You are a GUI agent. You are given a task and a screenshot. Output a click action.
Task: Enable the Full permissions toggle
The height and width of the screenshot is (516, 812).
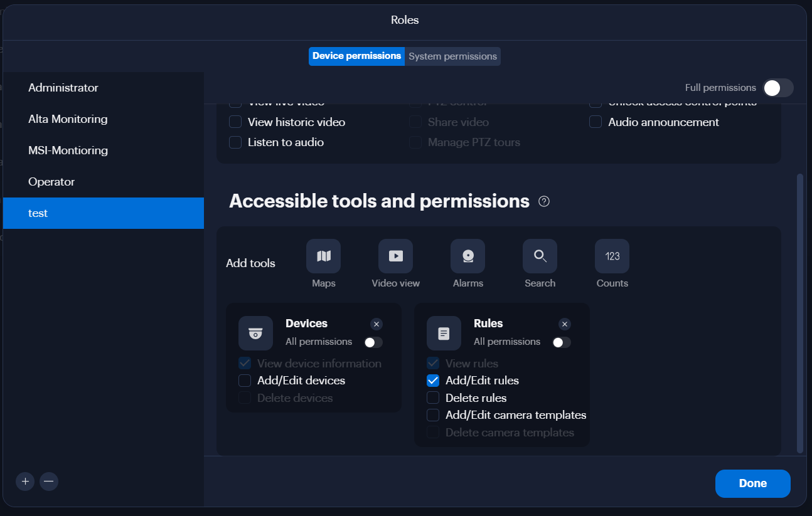point(778,88)
